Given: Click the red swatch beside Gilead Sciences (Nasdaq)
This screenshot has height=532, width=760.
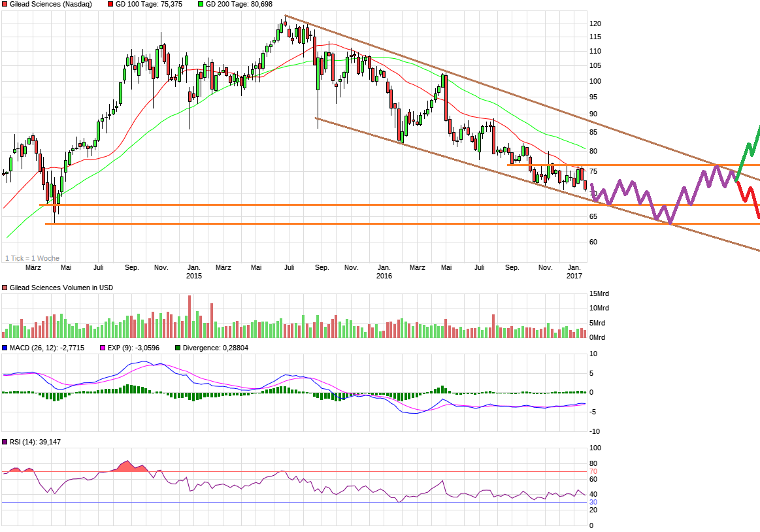Looking at the screenshot, I should pyautogui.click(x=5, y=5).
